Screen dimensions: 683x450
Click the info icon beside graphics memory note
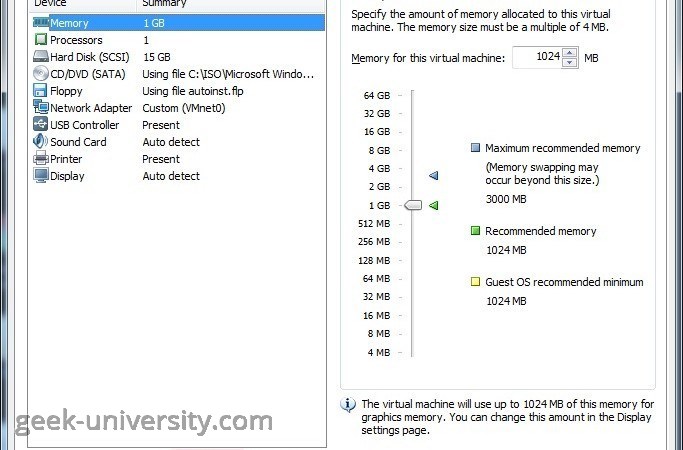[x=348, y=405]
